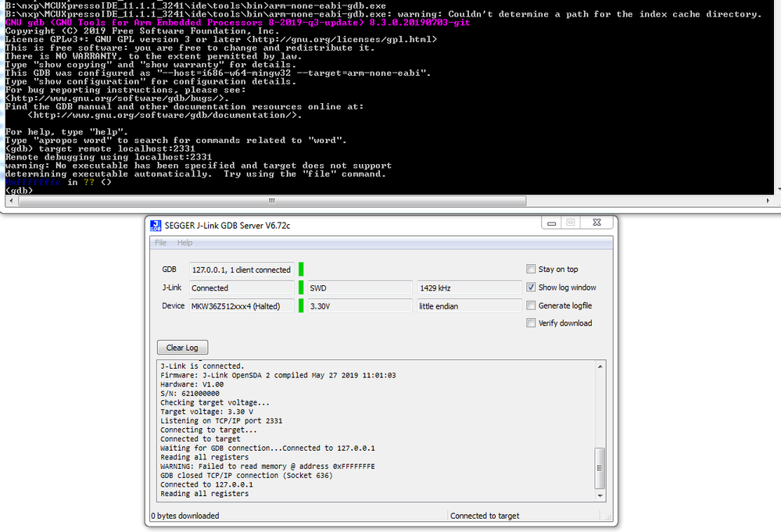The width and height of the screenshot is (781, 532).
Task: Click the 1429 kHz speed field
Action: click(469, 287)
